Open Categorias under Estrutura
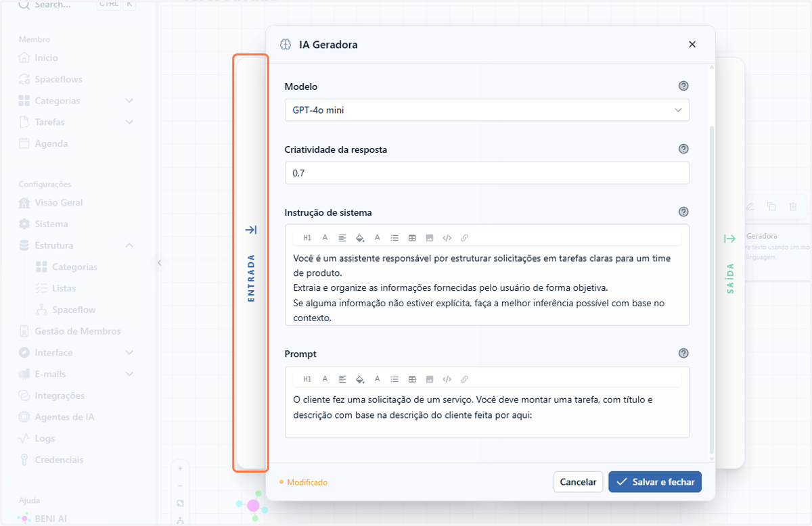The height and width of the screenshot is (526, 812). pos(74,267)
